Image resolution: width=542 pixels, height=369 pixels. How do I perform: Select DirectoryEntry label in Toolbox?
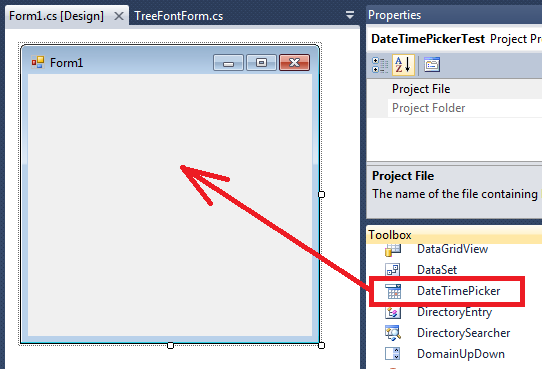click(454, 312)
